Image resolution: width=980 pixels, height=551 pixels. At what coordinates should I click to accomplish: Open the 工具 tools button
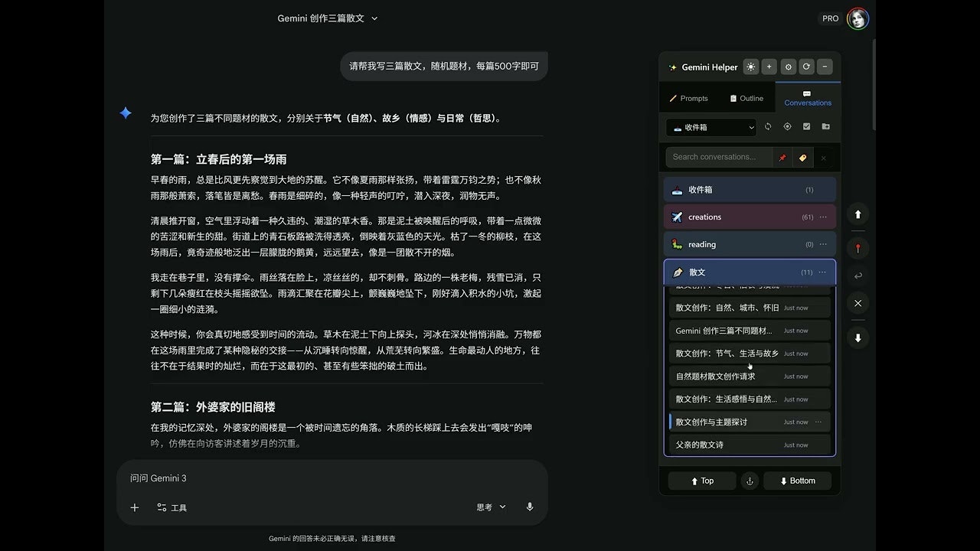171,507
